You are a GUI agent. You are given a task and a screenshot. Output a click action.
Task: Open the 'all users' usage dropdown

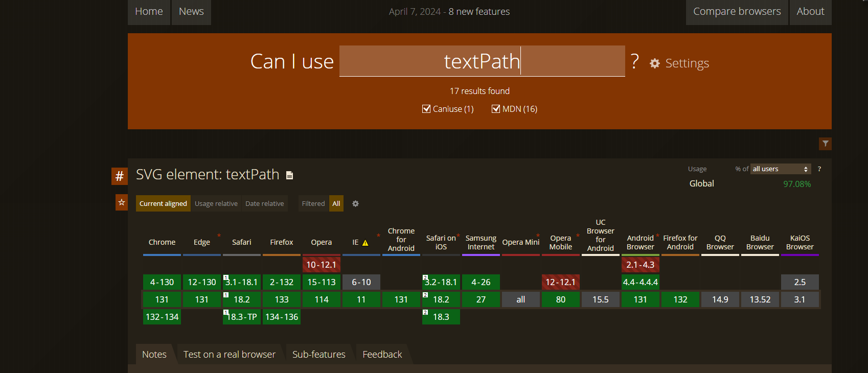[x=781, y=169]
